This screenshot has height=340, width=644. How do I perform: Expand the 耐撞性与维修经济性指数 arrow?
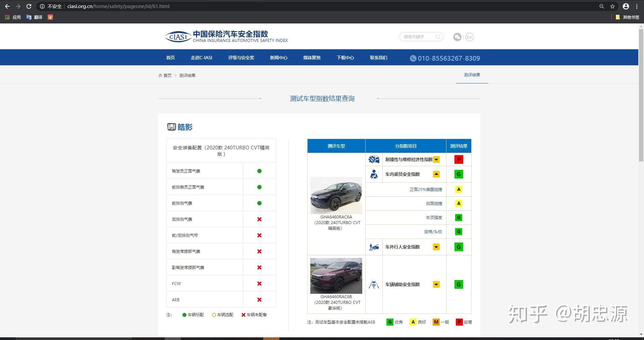[x=436, y=159]
